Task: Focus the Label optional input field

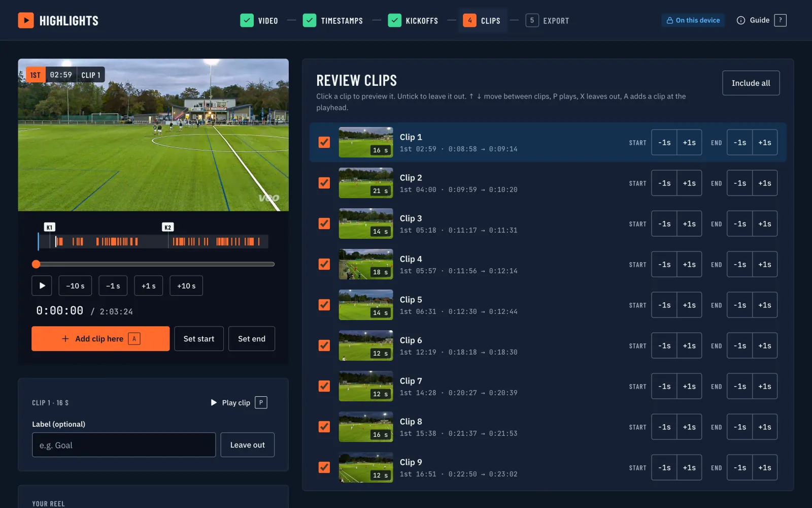Action: (124, 444)
